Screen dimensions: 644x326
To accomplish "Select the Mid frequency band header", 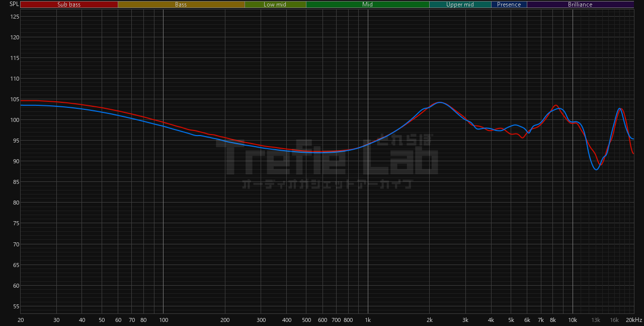I will (x=367, y=5).
